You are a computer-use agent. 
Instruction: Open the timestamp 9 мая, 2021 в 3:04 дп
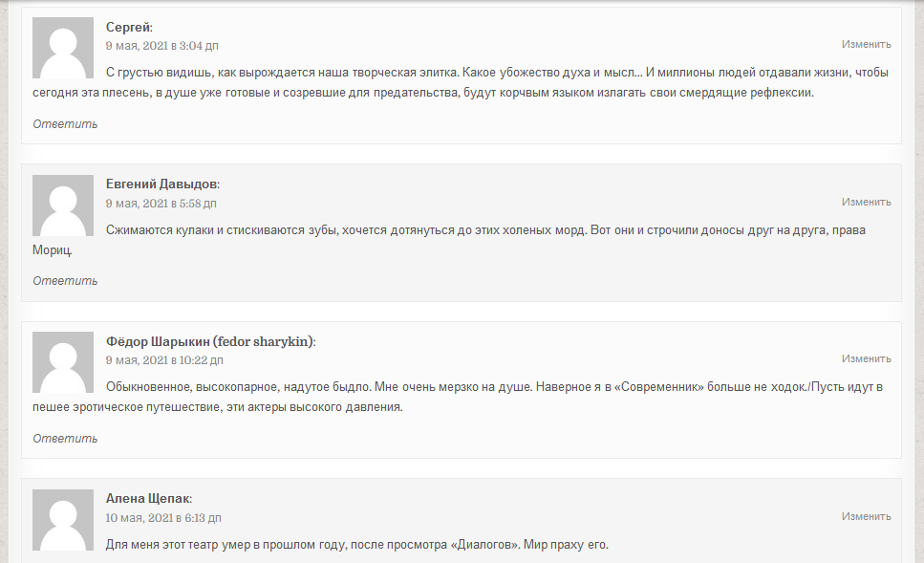click(162, 45)
